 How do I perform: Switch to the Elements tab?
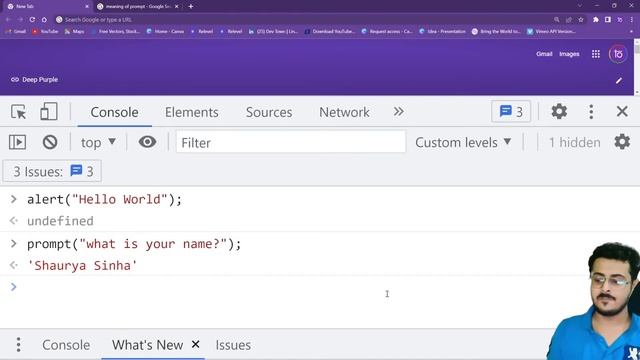click(191, 112)
